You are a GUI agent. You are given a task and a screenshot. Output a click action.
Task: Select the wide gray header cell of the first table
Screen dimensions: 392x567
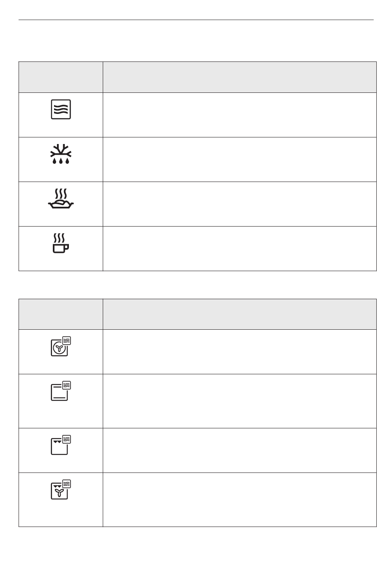(240, 77)
